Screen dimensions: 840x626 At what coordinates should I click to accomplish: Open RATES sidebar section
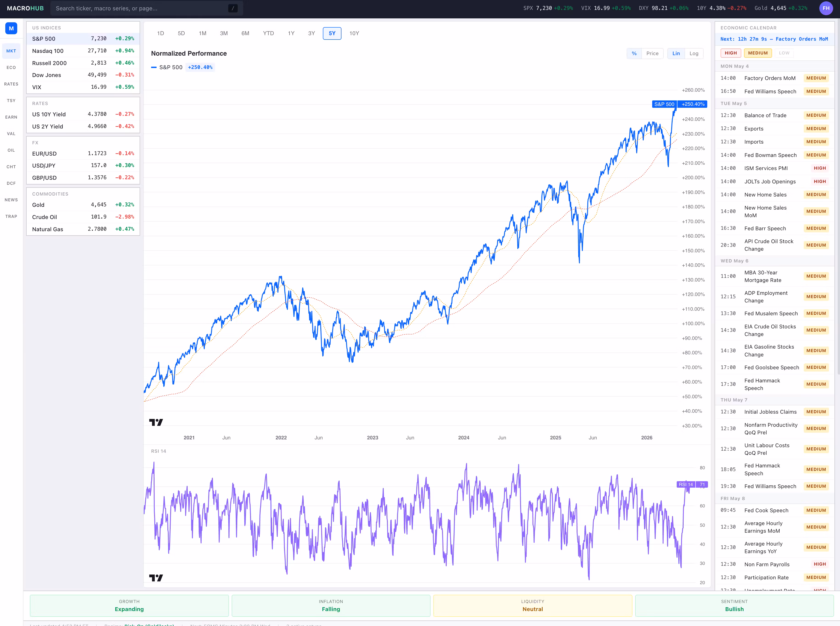pos(11,84)
